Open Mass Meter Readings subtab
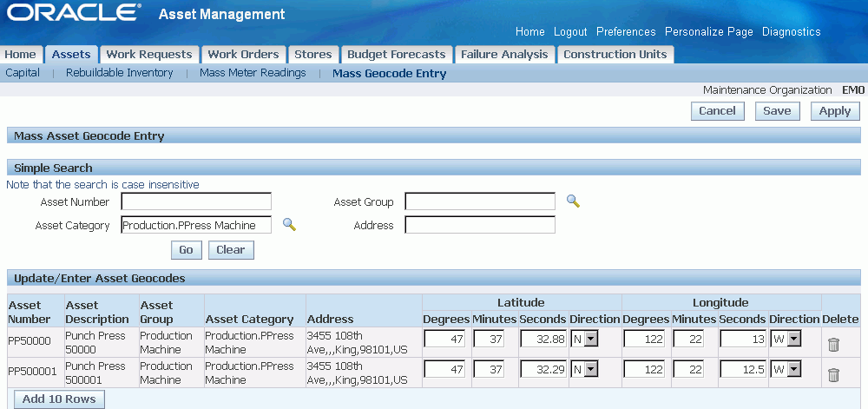Viewport: 868px width, 409px height. [253, 72]
